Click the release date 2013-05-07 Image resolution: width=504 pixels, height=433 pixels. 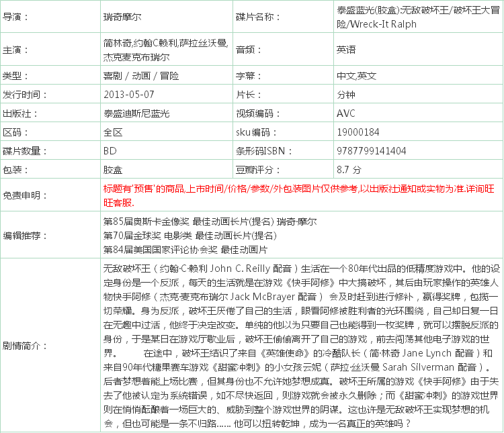(x=129, y=95)
